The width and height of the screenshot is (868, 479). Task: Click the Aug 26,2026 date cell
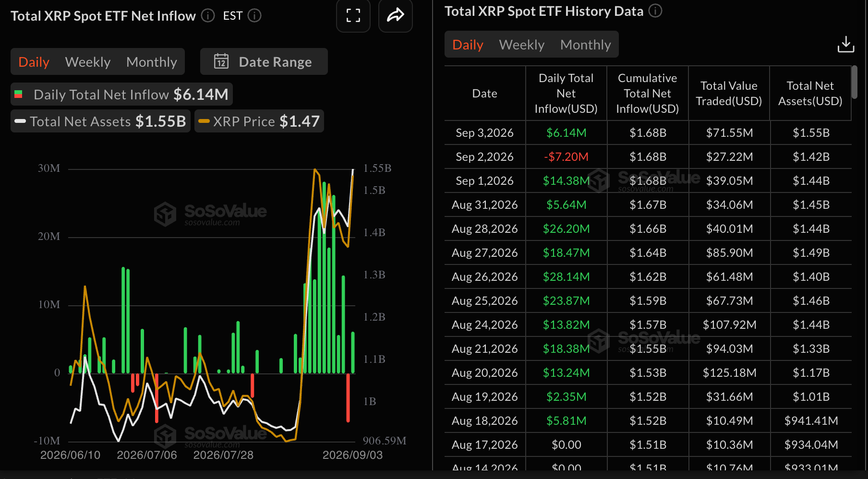pyautogui.click(x=485, y=277)
